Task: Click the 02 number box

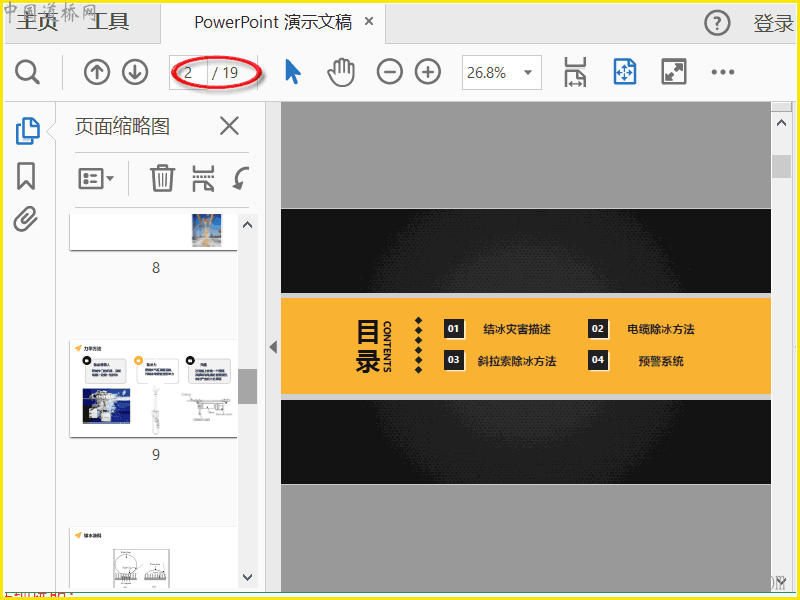Action: click(598, 329)
